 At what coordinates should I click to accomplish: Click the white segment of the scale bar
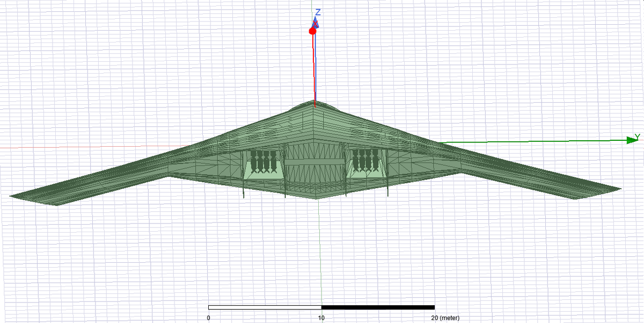click(265, 307)
